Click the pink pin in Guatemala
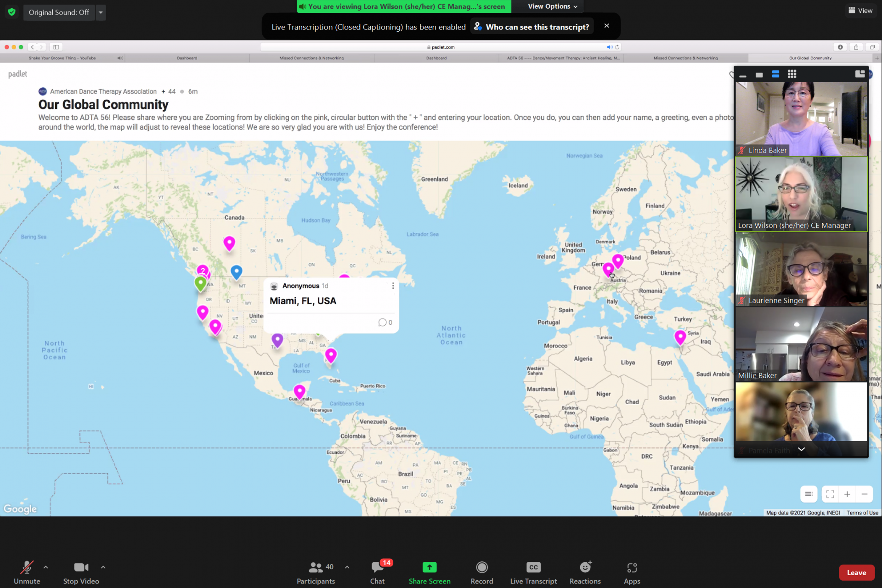Screen dimensions: 882x588 (300, 392)
